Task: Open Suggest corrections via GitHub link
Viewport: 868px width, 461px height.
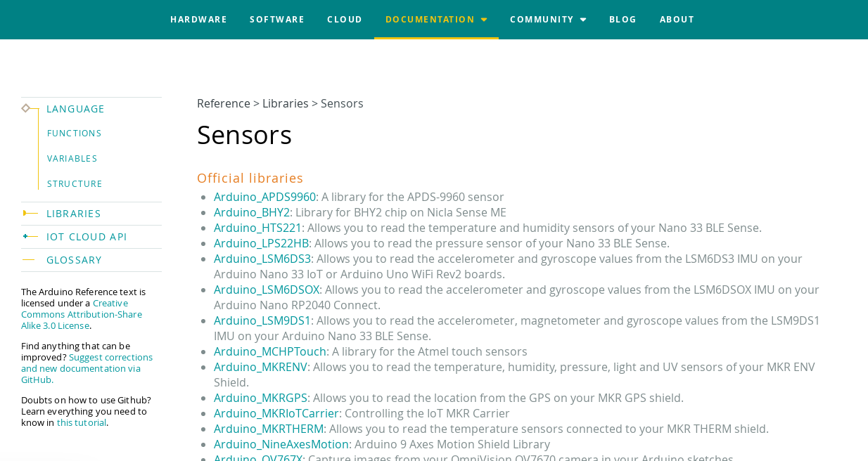Action: [87, 368]
